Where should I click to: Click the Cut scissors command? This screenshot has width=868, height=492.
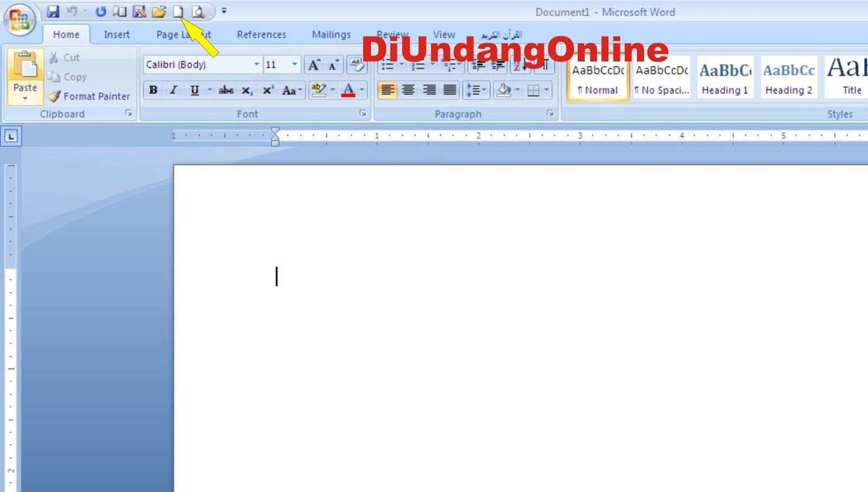coord(64,57)
